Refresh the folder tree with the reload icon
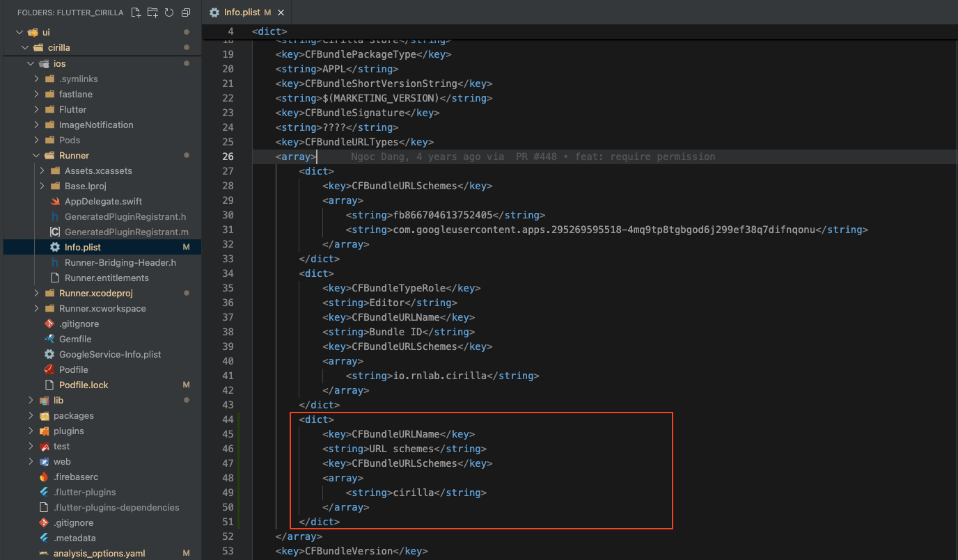This screenshot has width=958, height=560. point(168,13)
